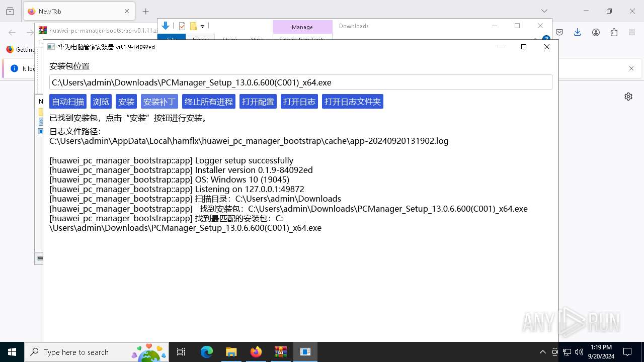
Task: Open File Explorer from the taskbar
Action: pyautogui.click(x=231, y=352)
